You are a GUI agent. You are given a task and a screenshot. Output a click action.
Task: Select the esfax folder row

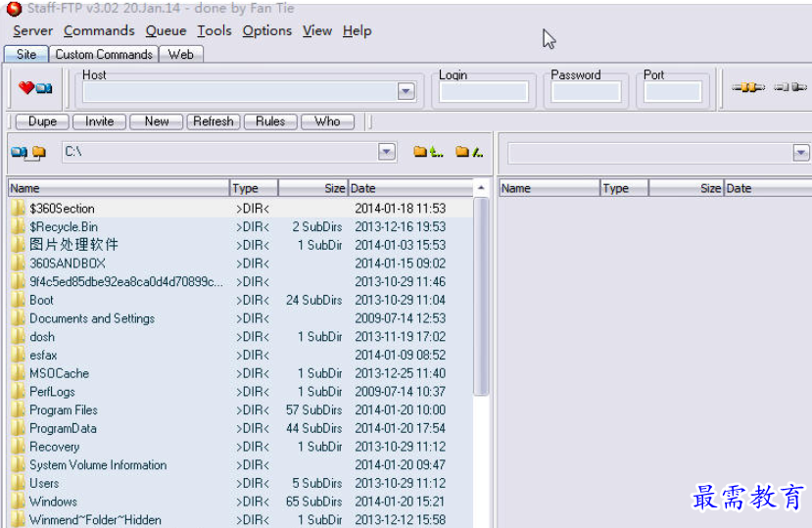click(x=241, y=355)
